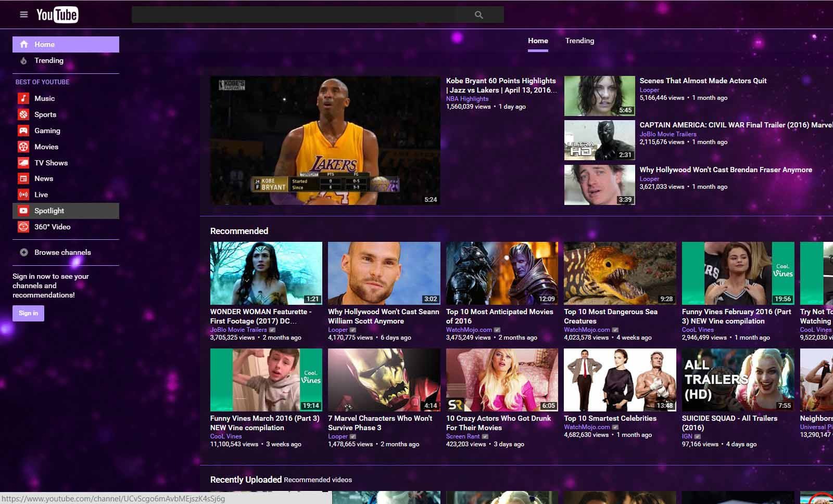Open Funny Vines February 2016 thumbnail
Screen dimensions: 833x504
[738, 273]
